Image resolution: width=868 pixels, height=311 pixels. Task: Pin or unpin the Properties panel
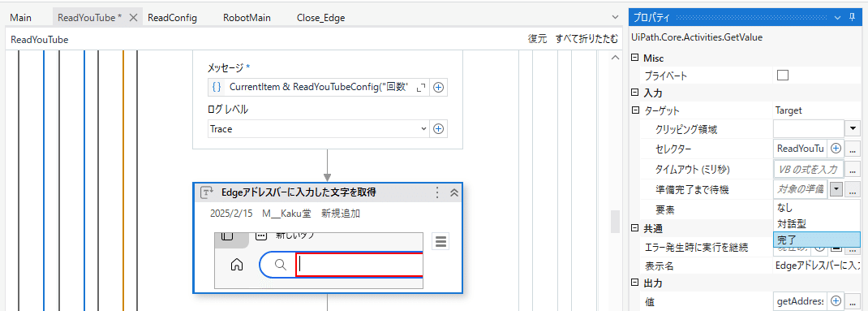[x=853, y=17]
